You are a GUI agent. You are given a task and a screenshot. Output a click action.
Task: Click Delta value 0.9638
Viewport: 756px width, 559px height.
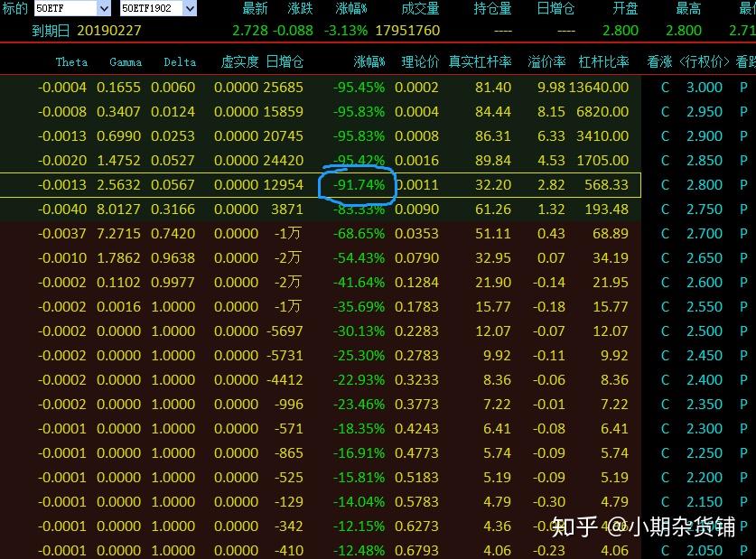173,257
